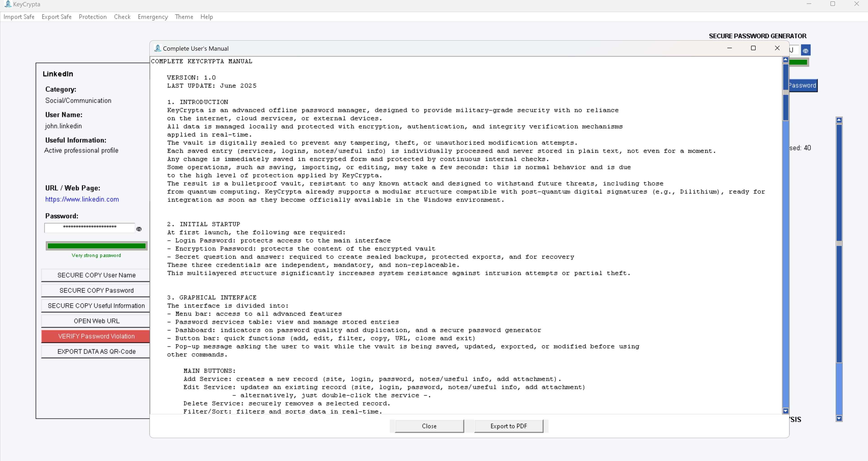The width and height of the screenshot is (868, 461).
Task: Click the manual's scrollbar down arrow
Action: coord(785,411)
